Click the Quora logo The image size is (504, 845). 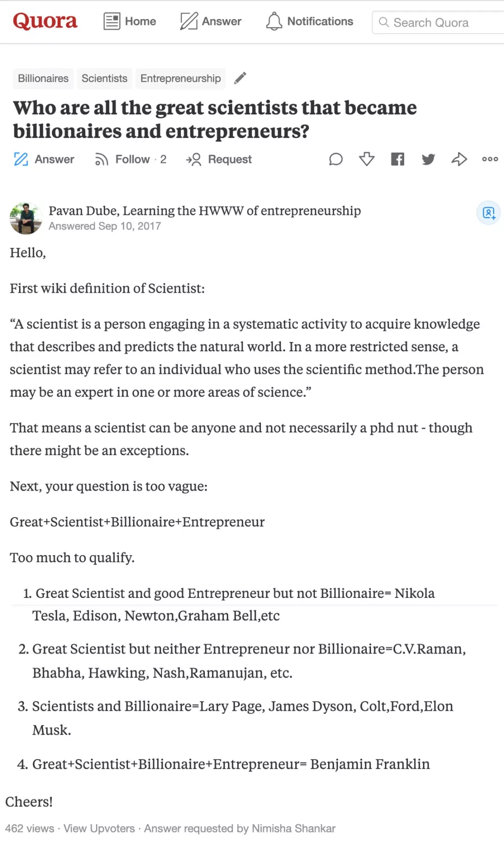click(45, 21)
